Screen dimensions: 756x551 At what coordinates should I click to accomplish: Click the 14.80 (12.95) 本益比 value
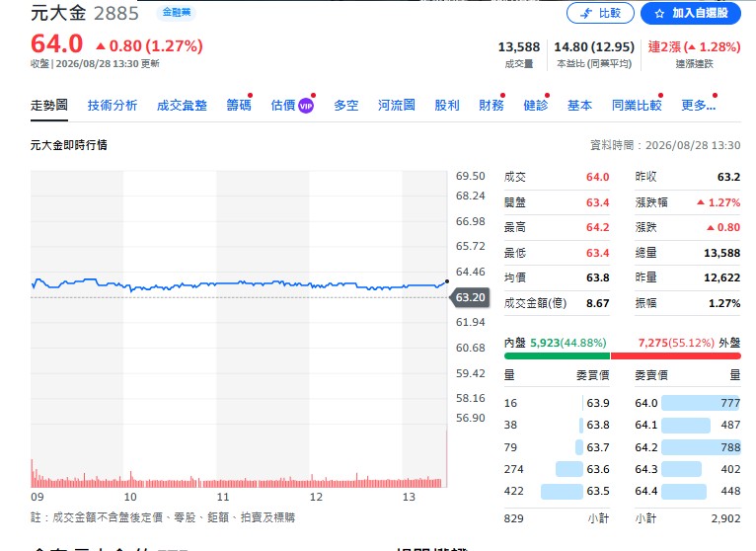[594, 46]
